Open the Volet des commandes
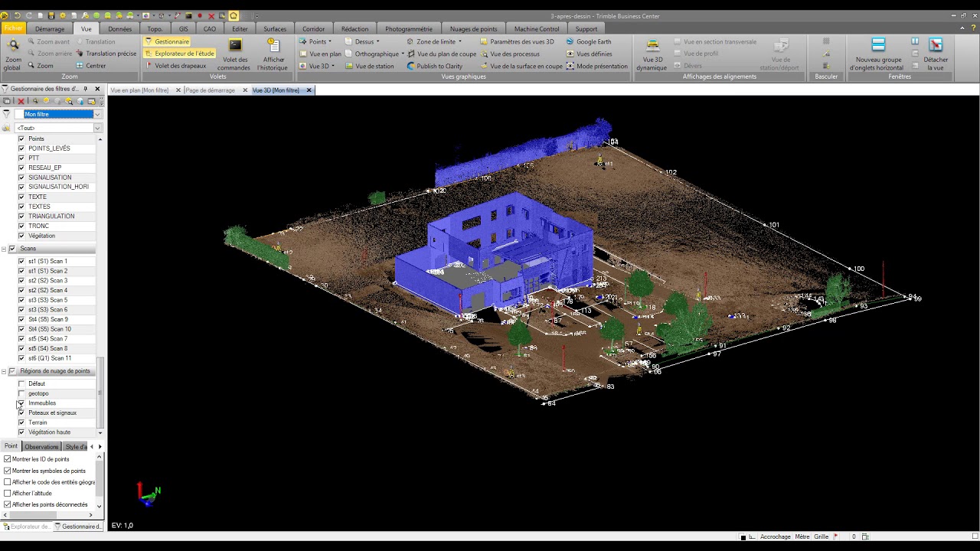980x551 pixels. 235,54
